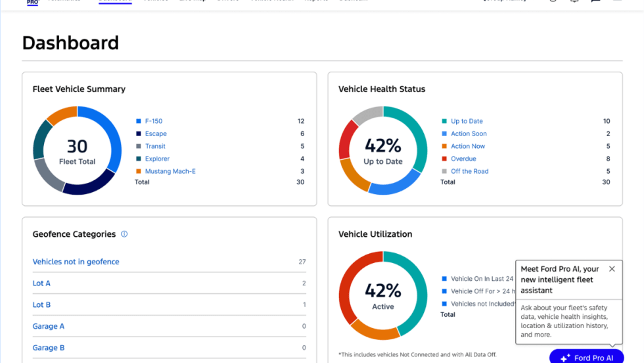Select blue F-150 segment of Fleet donut
The width and height of the screenshot is (644, 363).
point(111,132)
